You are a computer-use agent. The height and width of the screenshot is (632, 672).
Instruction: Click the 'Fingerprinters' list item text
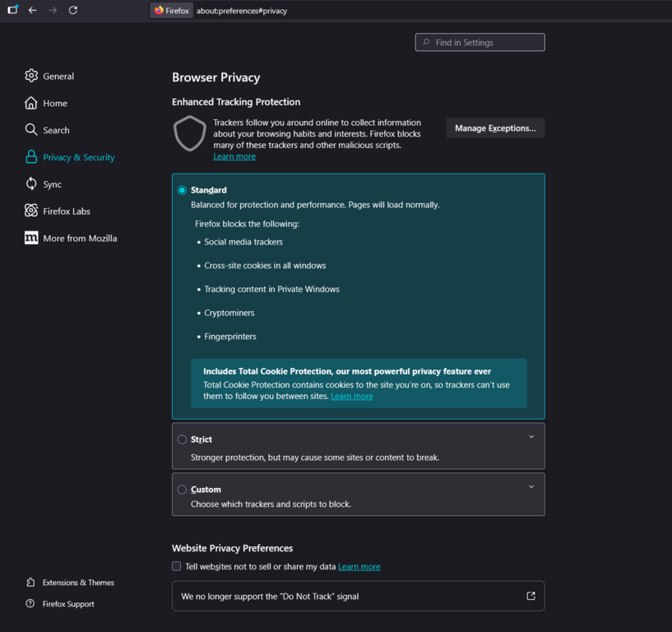click(x=230, y=337)
